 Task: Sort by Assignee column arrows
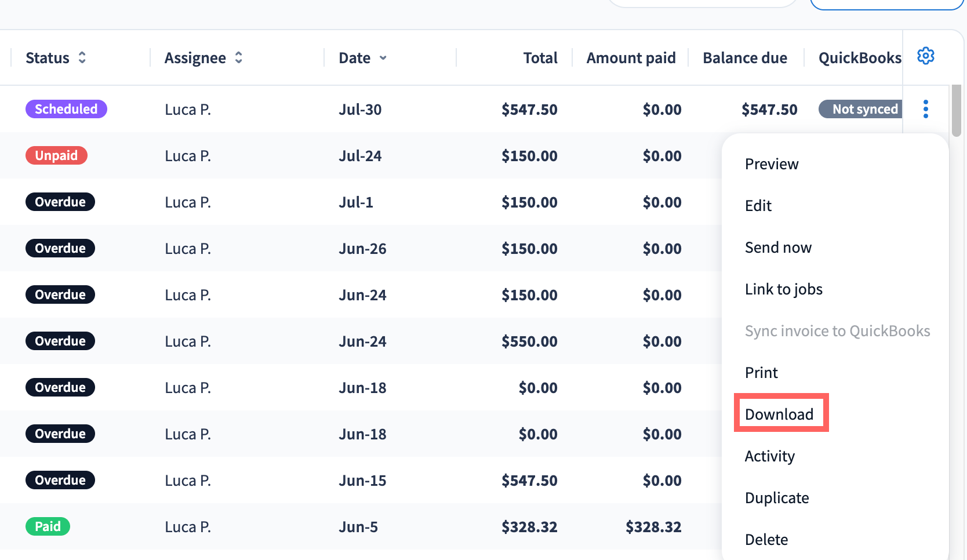(238, 58)
